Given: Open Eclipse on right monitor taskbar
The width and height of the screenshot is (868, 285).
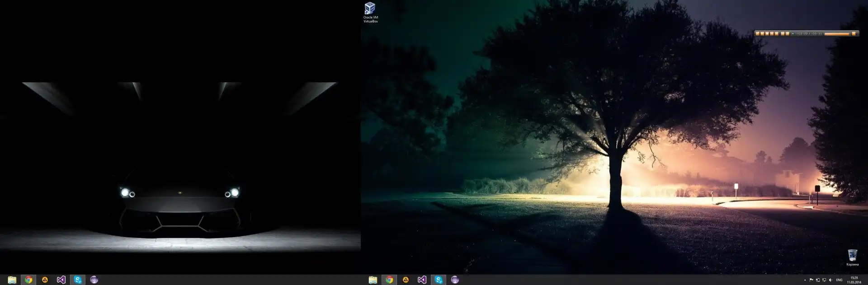Looking at the screenshot, I should click(x=455, y=280).
